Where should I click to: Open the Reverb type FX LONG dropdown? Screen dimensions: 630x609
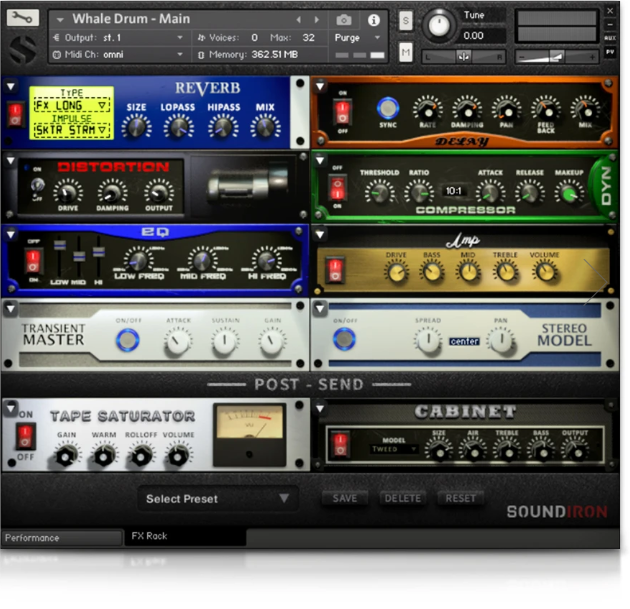[x=72, y=106]
